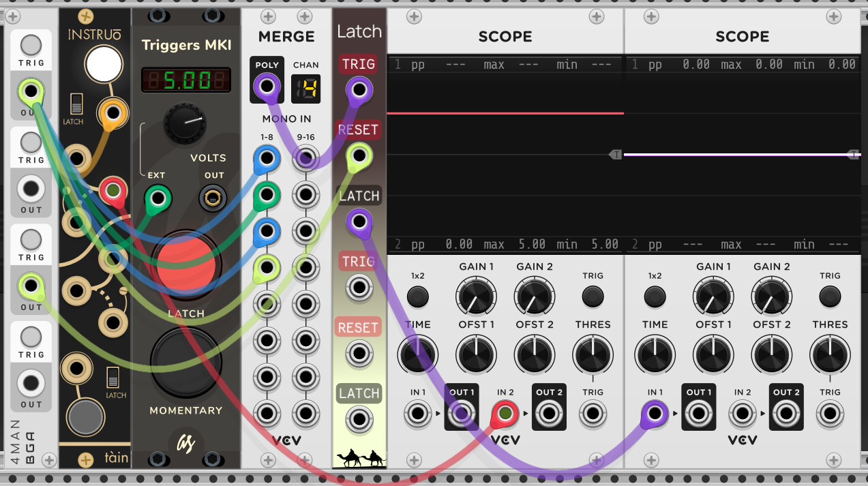Click the red-cabled IN 2 jack on the left SCOPE
868x486 pixels.
point(505,413)
